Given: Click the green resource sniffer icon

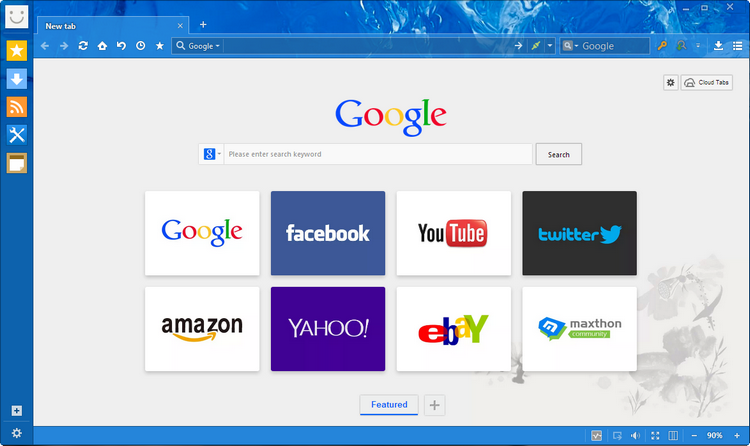Looking at the screenshot, I should (681, 46).
